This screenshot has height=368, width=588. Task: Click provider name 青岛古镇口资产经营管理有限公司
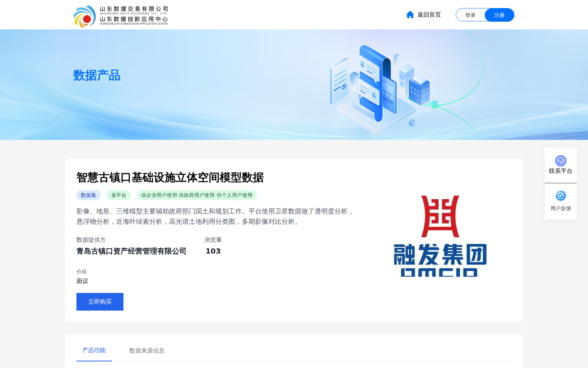(x=131, y=251)
